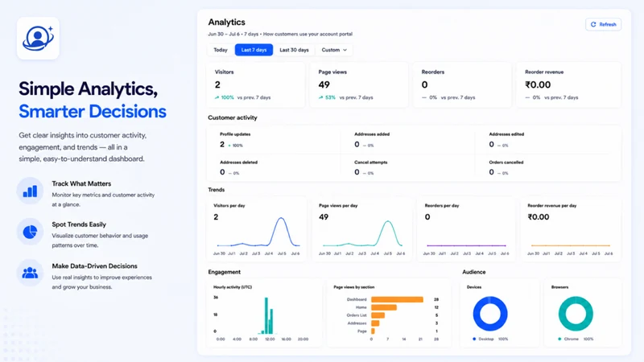Click the Addresses bar in section chart

click(375, 323)
